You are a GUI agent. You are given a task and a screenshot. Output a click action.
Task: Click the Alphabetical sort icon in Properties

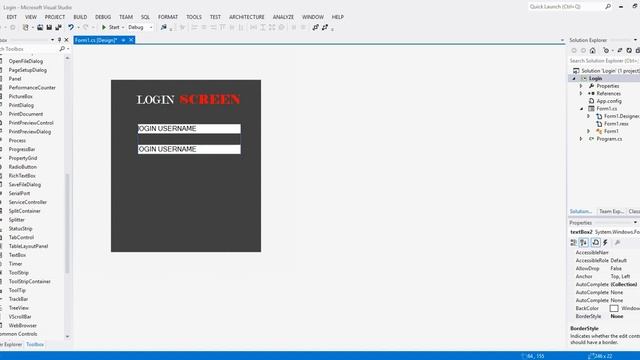(x=584, y=242)
